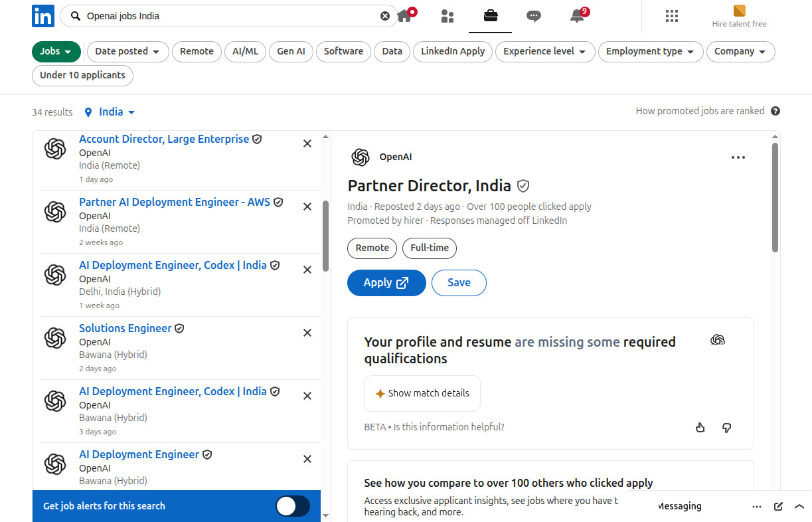Click OpenAI logo of Solutions Engineer listing
The width and height of the screenshot is (812, 522).
55,338
